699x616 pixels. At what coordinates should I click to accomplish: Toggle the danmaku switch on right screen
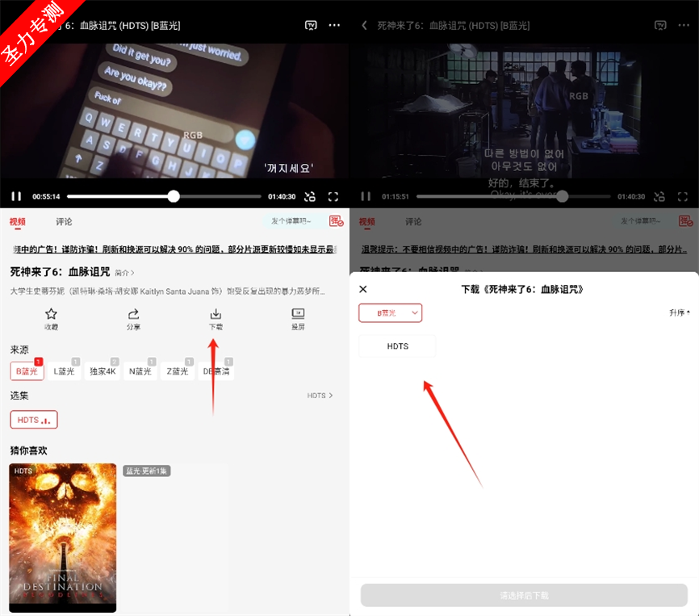[685, 220]
